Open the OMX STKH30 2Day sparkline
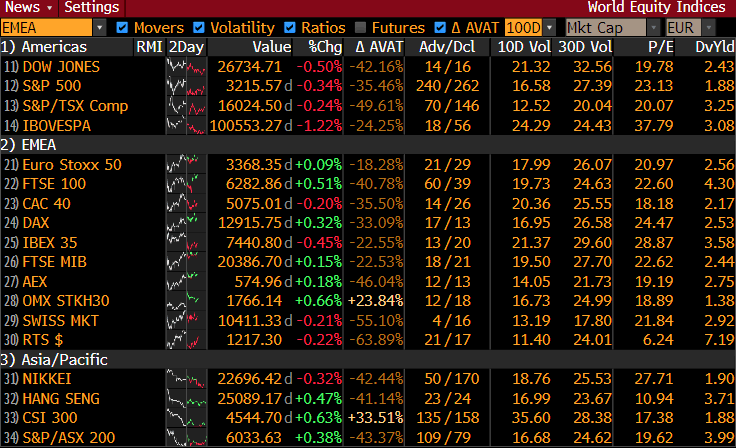The image size is (736, 448). pos(186,301)
